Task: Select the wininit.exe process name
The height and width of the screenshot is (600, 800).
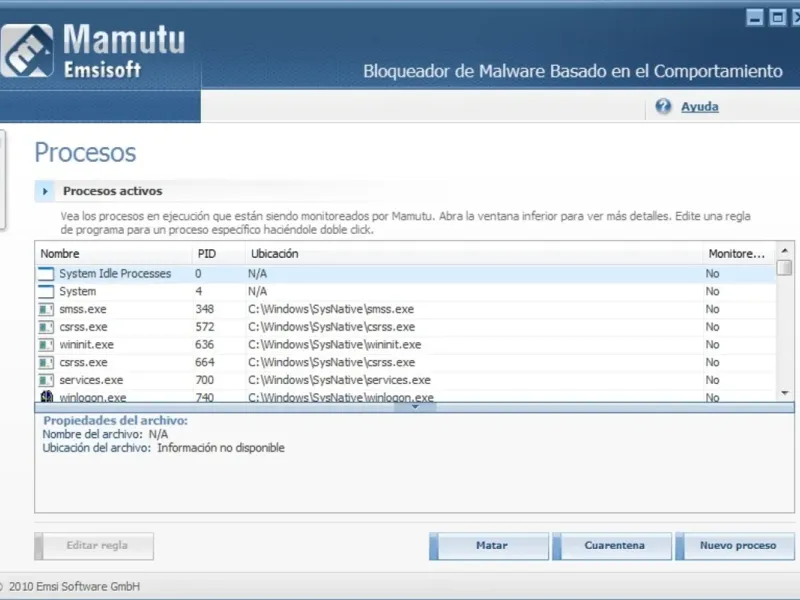Action: (86, 345)
